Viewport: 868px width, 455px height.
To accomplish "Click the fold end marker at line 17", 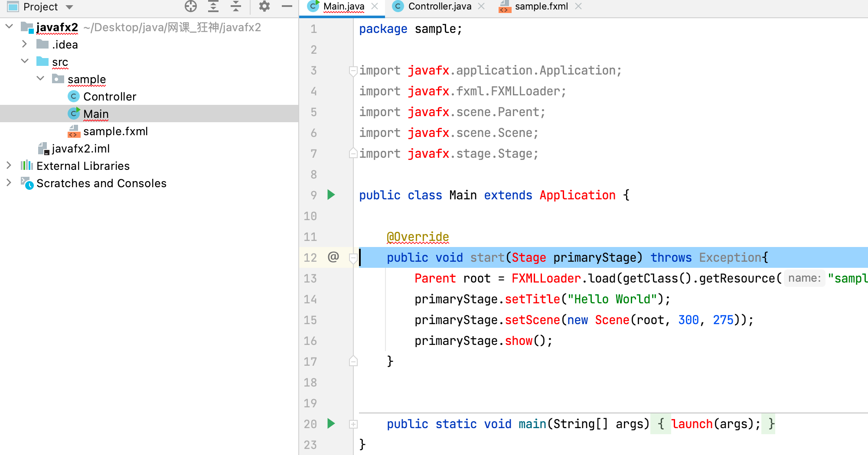I will [353, 361].
